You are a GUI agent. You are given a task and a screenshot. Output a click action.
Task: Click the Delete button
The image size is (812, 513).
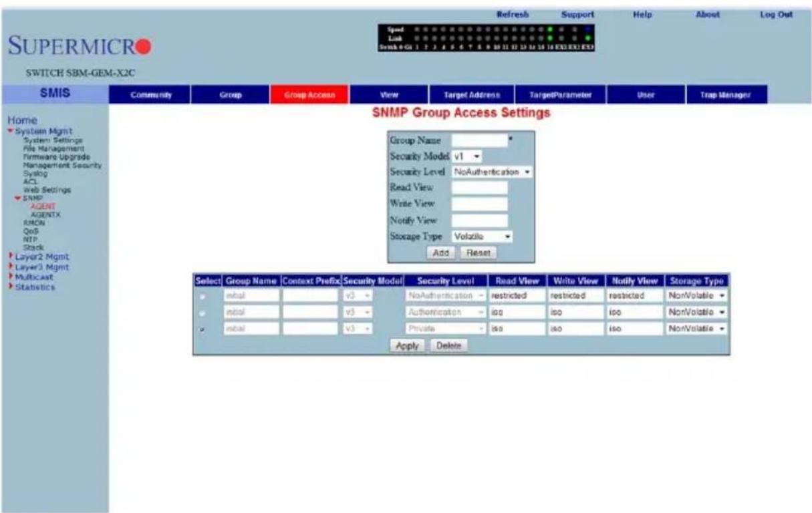[x=448, y=346]
